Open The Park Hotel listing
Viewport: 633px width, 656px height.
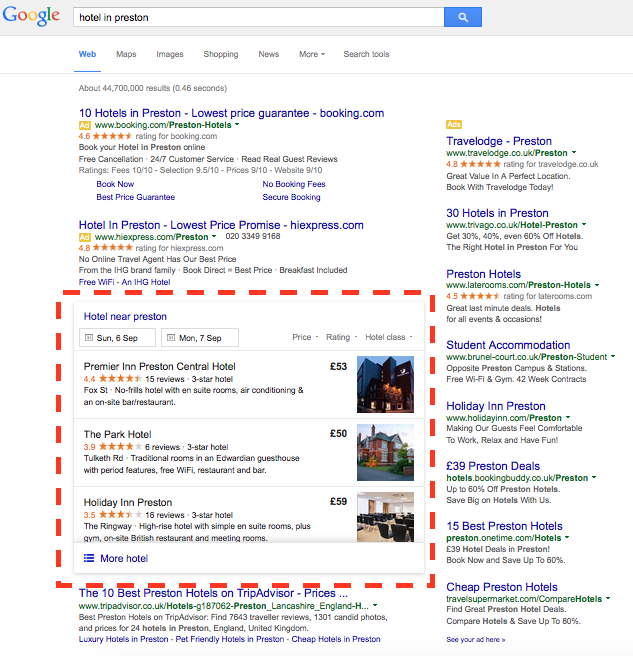(118, 434)
